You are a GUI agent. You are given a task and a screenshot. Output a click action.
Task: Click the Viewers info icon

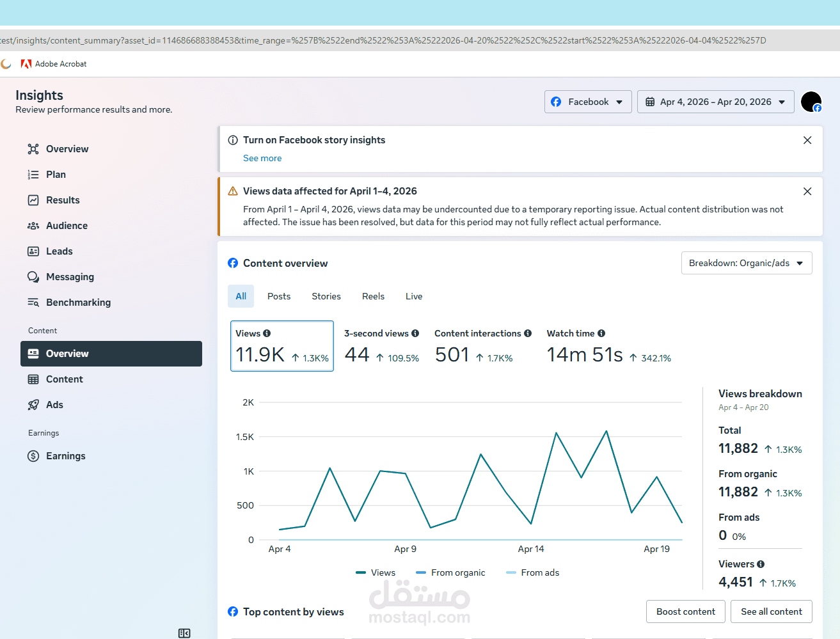tap(761, 564)
